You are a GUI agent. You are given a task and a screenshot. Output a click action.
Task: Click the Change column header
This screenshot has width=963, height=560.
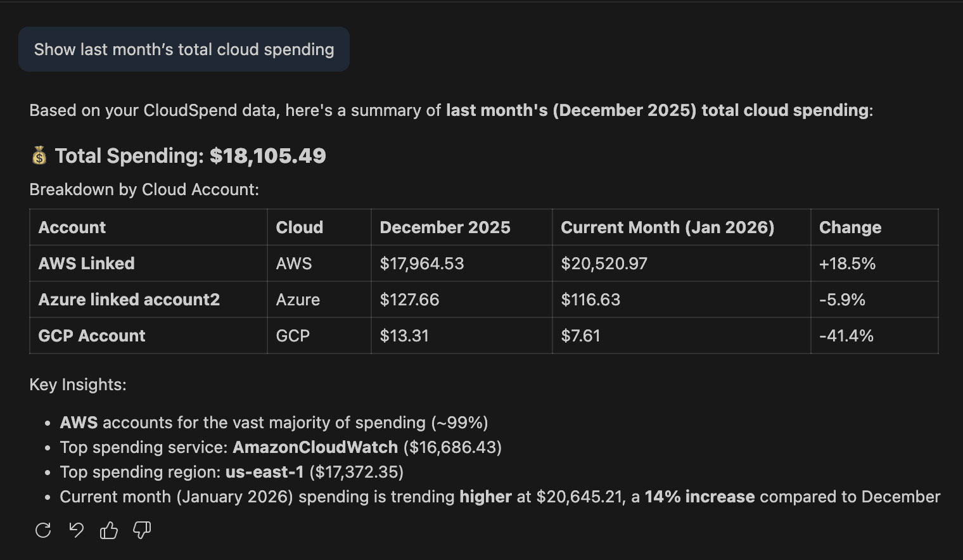pos(850,227)
